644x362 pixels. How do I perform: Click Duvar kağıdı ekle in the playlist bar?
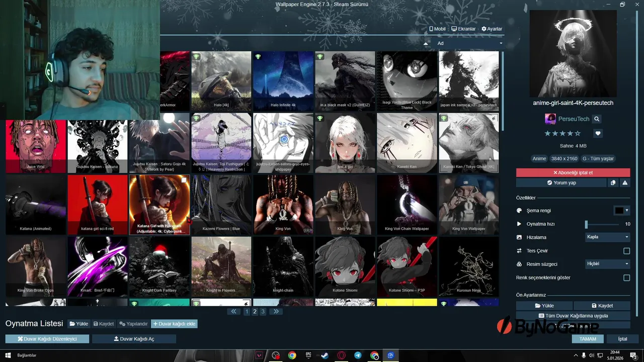[174, 324]
